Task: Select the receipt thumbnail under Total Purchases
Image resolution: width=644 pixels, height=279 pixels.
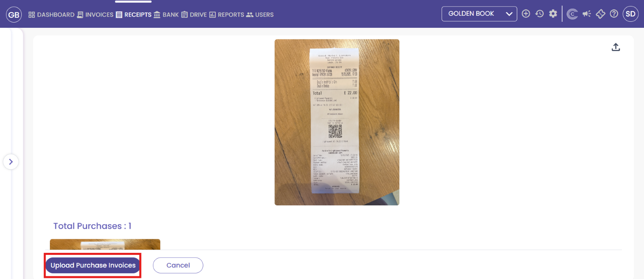Action: (105, 244)
